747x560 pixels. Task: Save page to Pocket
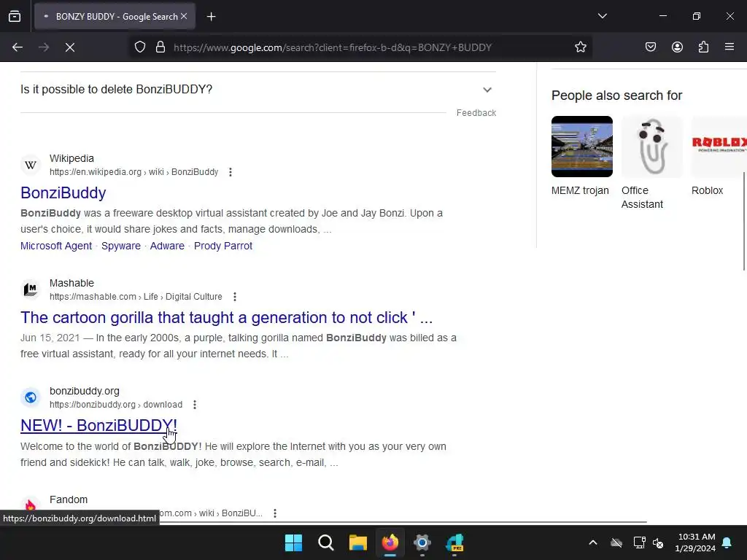tap(651, 47)
